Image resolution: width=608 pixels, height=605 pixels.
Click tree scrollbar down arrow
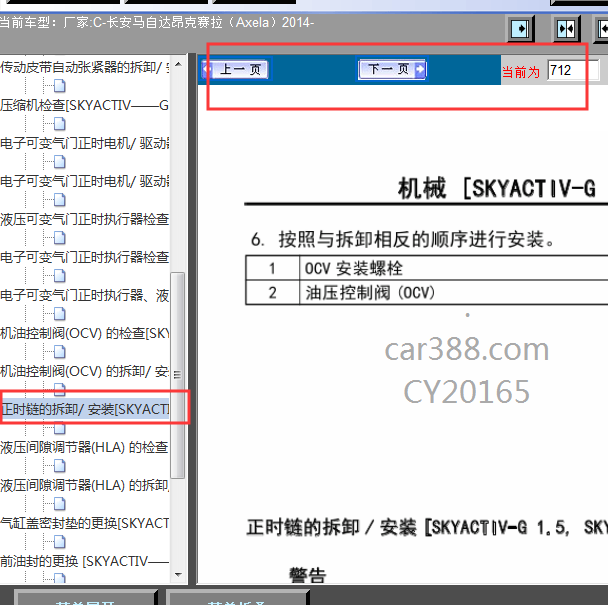click(178, 575)
